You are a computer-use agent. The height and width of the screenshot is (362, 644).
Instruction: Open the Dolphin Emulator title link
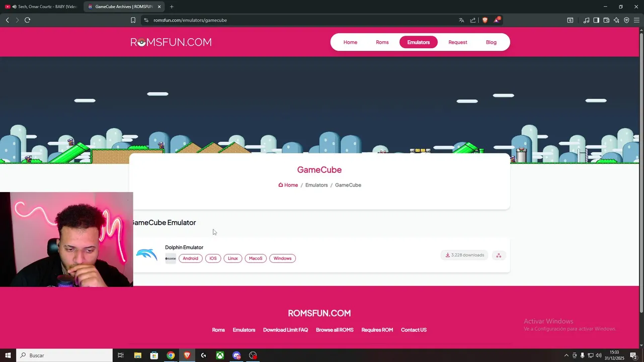click(184, 247)
